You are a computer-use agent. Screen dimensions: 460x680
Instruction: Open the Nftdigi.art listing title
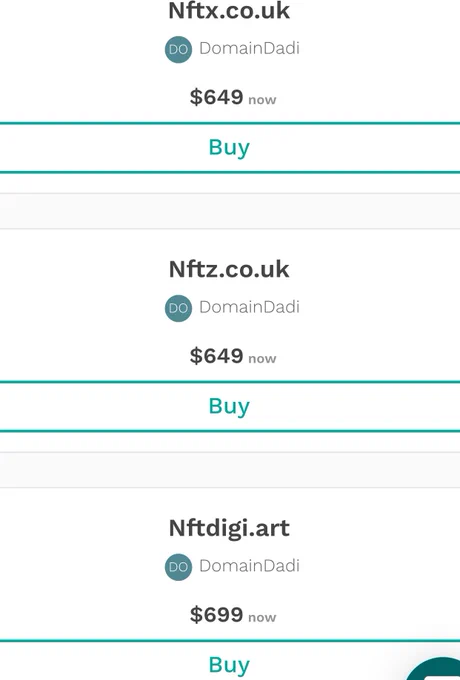coord(229,528)
